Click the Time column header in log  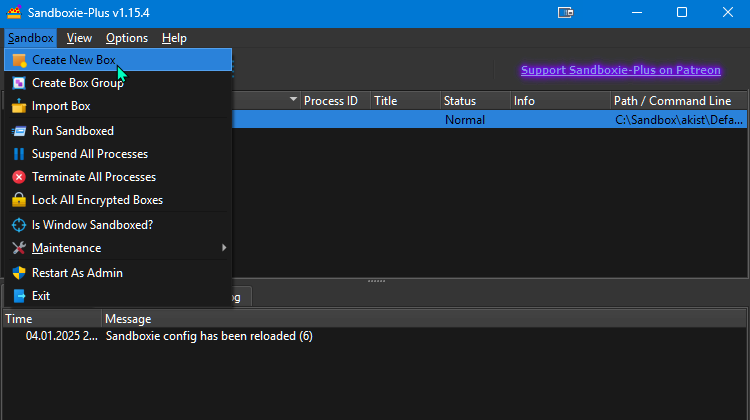pos(52,319)
